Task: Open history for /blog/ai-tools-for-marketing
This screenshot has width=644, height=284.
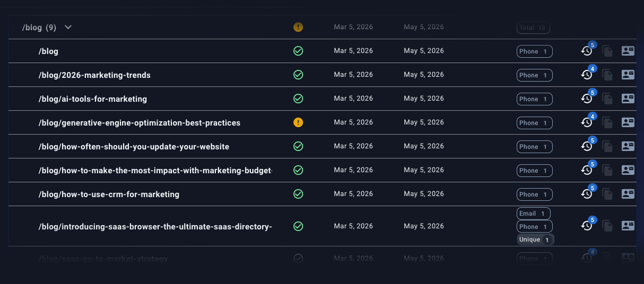Action: coord(587,99)
